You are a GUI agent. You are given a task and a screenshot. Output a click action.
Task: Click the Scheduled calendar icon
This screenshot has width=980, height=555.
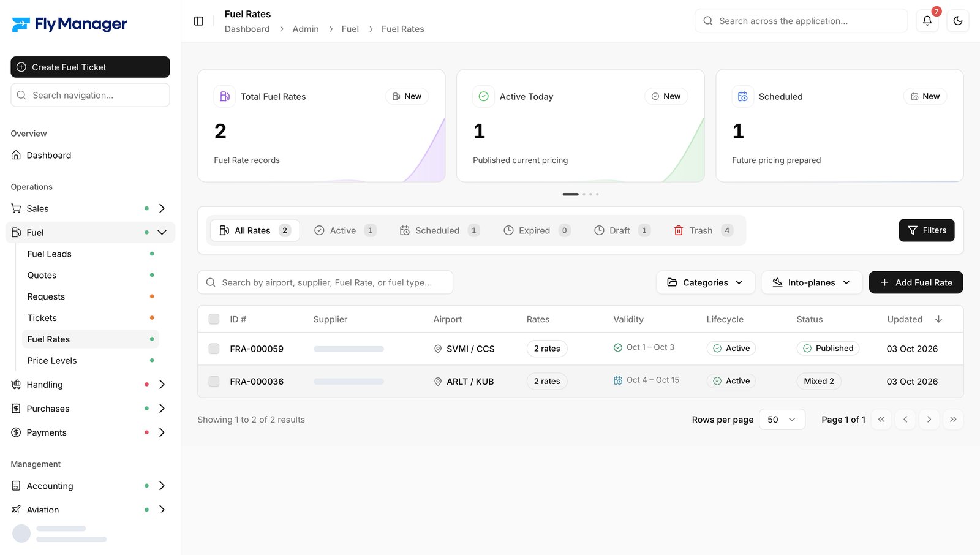[743, 96]
